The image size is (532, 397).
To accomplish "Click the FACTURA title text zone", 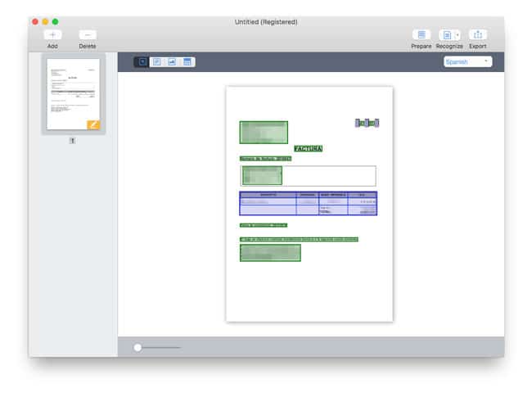I will tap(308, 149).
